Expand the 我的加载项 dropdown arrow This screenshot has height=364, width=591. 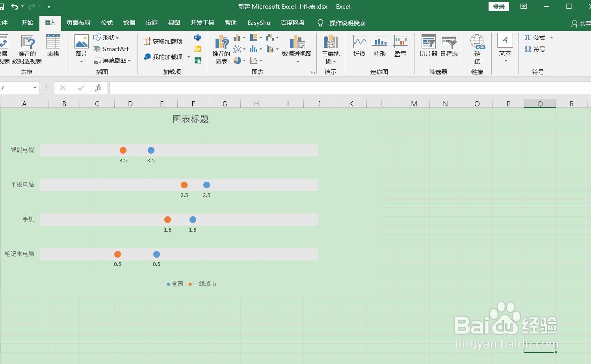tap(189, 56)
